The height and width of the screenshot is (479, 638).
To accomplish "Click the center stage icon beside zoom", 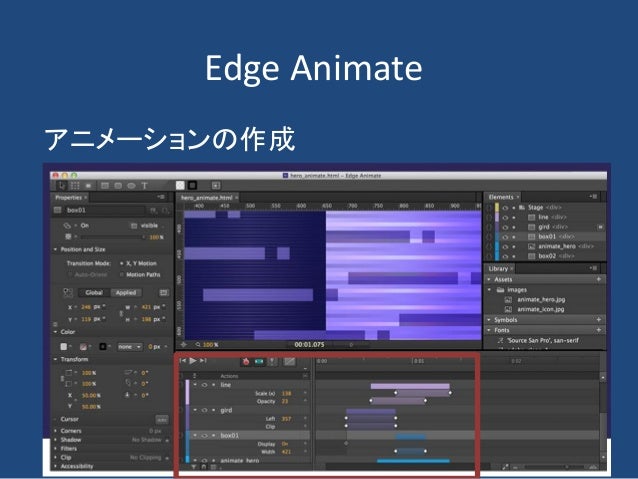I will point(184,345).
